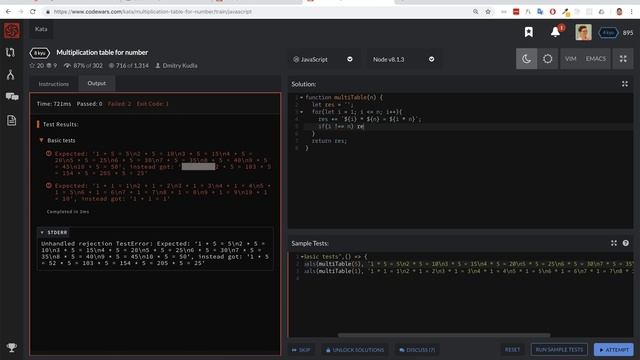The image size is (640, 360).
Task: Collapse the STDERR section
Action: coord(42,232)
